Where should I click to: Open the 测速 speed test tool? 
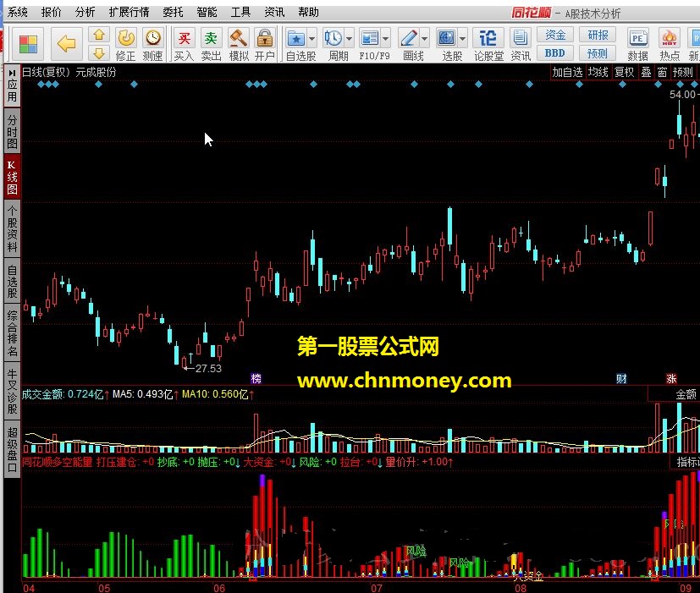point(152,44)
